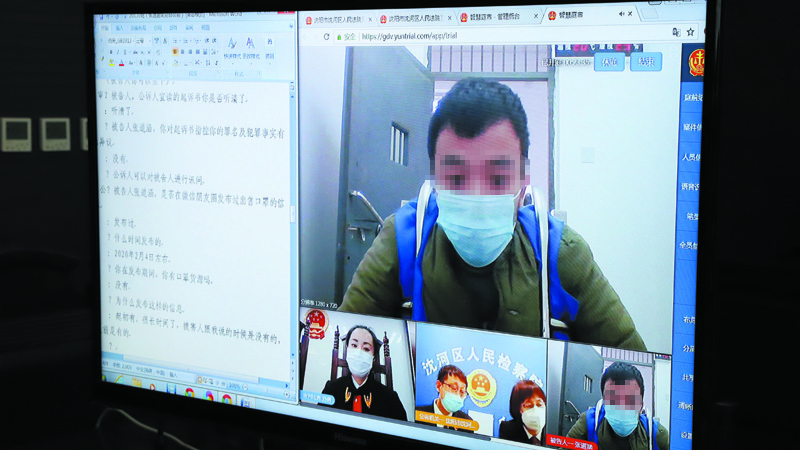Select the prosecutors video thumbnail

[x=480, y=383]
